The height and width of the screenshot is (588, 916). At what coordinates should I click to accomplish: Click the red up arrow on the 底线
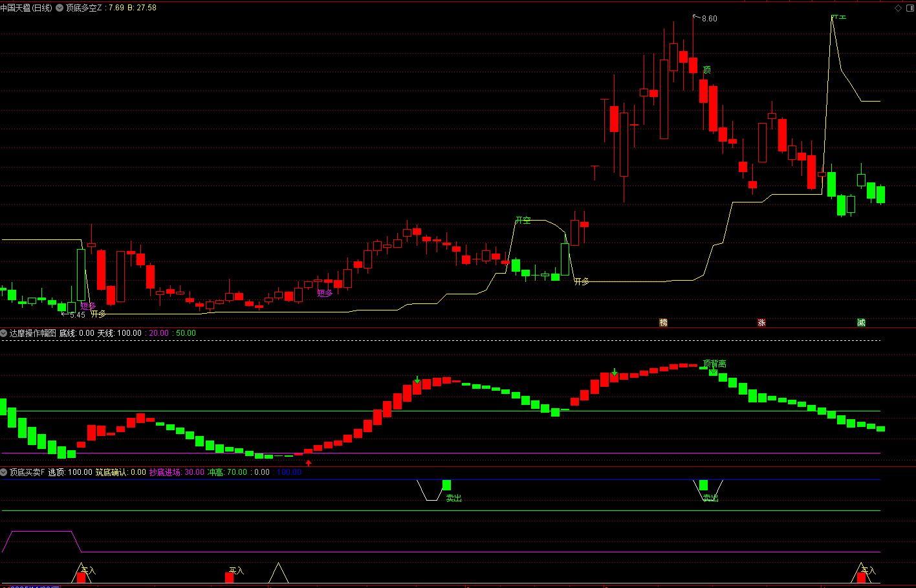click(x=309, y=463)
